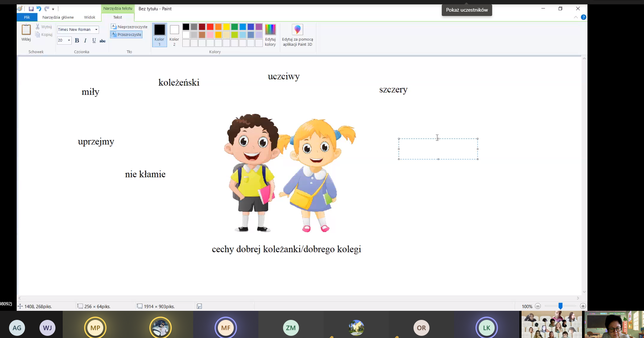Open the font size 20 dropdown

(69, 40)
